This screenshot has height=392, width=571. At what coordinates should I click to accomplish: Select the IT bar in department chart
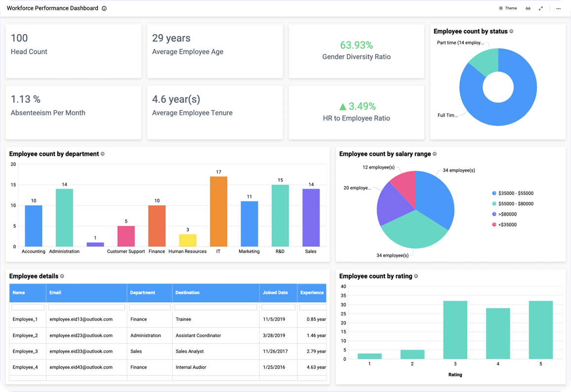click(218, 211)
